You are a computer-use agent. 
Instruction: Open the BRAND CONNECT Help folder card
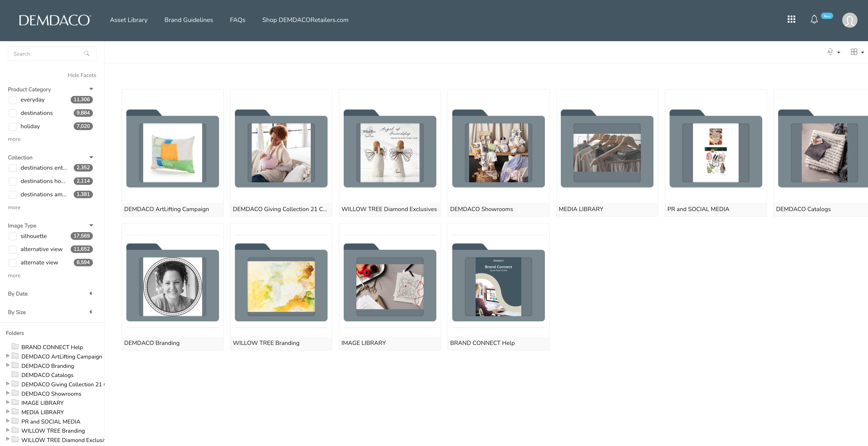coord(498,287)
